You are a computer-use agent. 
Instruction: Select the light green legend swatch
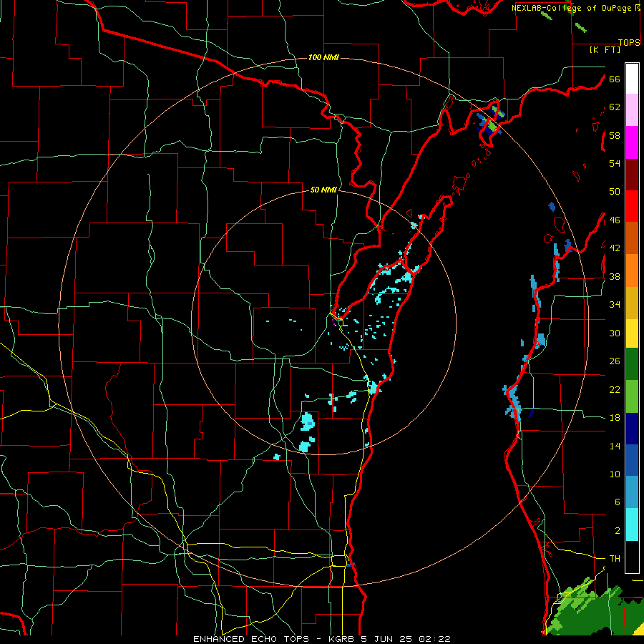pos(632,396)
